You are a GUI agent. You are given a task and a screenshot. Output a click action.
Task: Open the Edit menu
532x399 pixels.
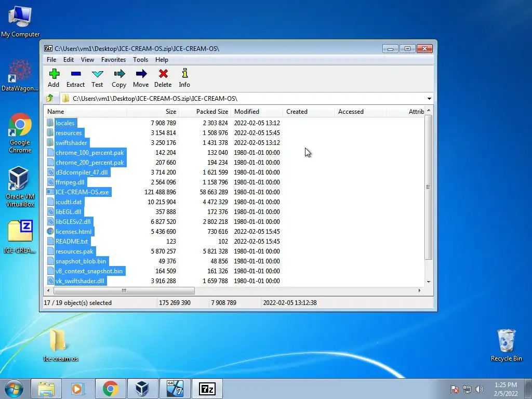point(69,59)
